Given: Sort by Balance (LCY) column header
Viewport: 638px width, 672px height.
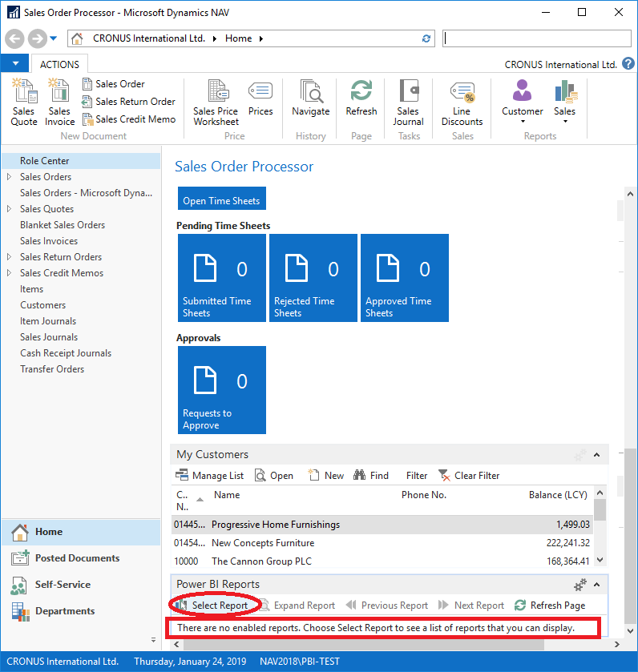Looking at the screenshot, I should coord(558,495).
